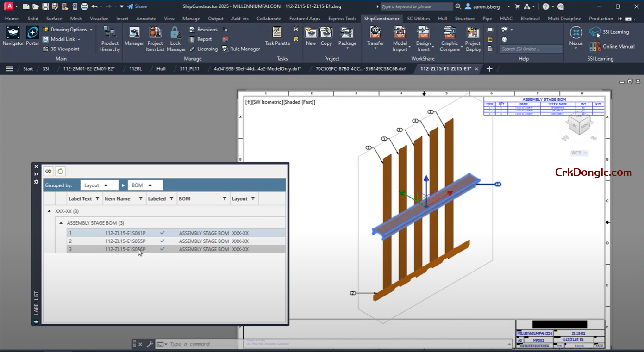Click the Search SSI Online field
Image resolution: width=644 pixels, height=352 pixels.
[531, 49]
